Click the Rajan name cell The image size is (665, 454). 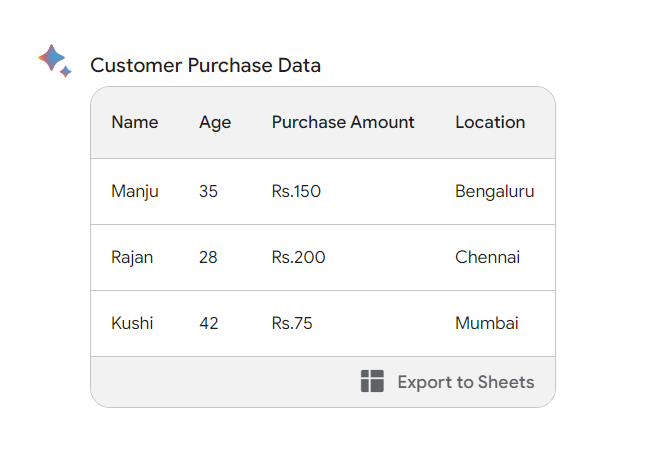(x=132, y=257)
